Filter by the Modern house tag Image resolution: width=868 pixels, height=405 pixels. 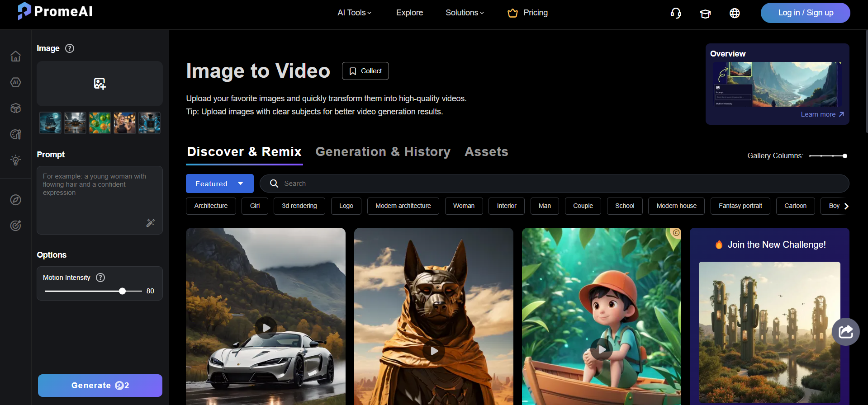coord(676,206)
